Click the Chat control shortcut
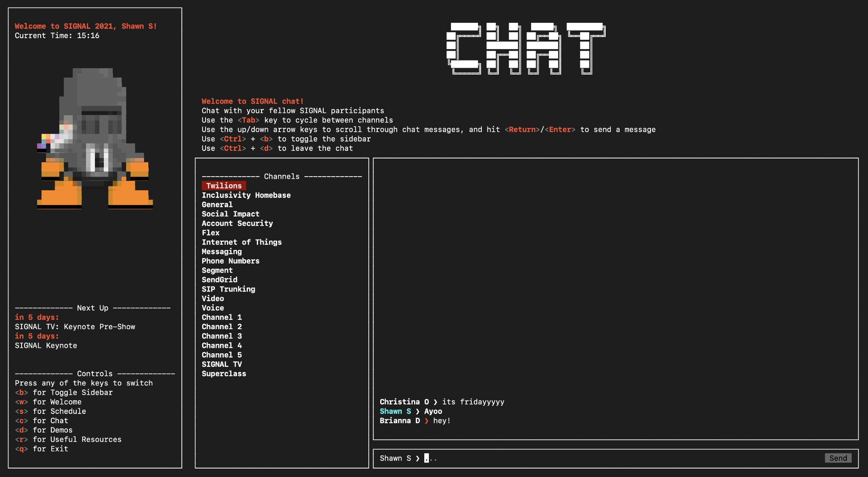868x477 pixels. [42, 421]
